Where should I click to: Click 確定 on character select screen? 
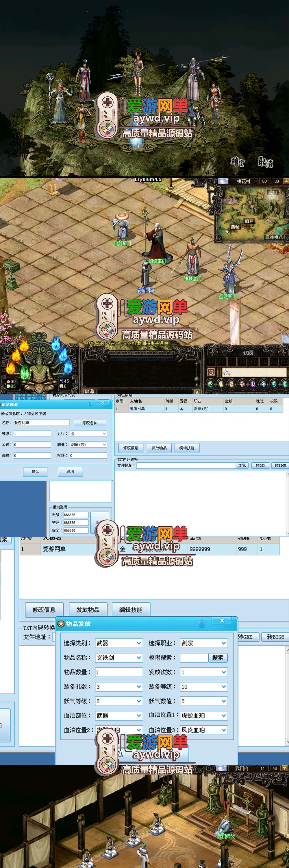click(x=238, y=162)
